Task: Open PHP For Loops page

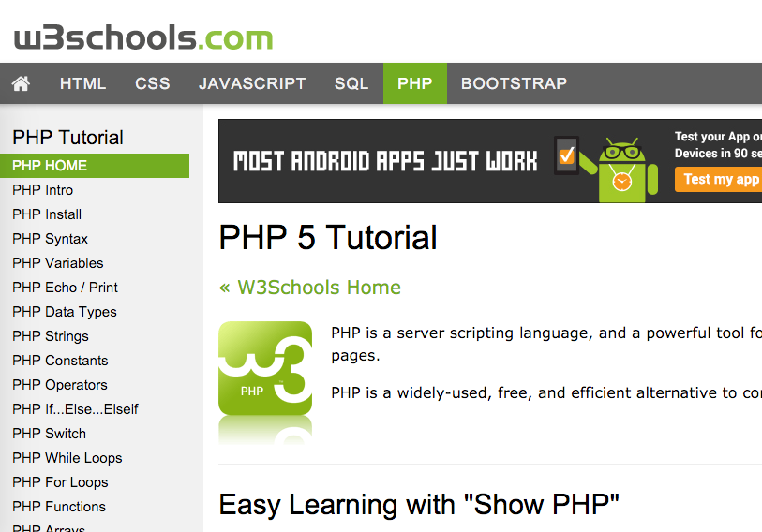Action: point(60,481)
